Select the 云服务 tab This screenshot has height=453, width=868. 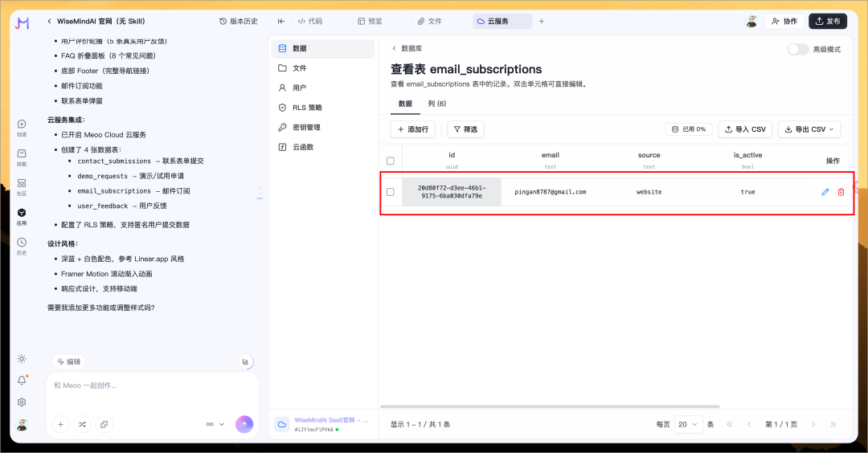[x=502, y=22]
